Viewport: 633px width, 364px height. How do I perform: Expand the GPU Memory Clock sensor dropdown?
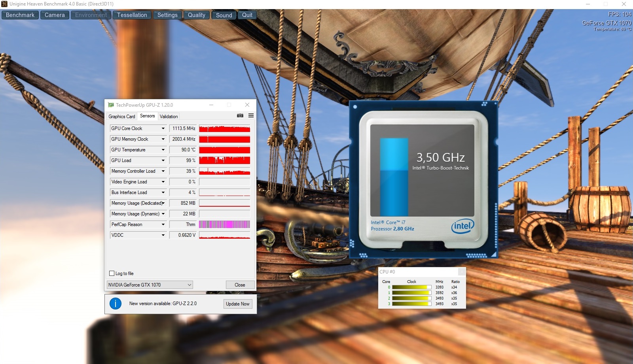163,139
